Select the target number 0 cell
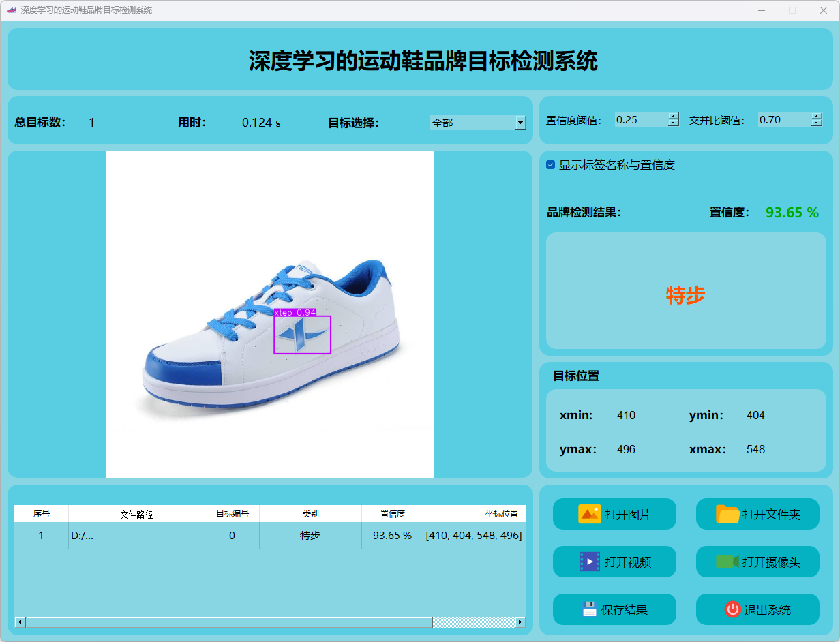 232,536
